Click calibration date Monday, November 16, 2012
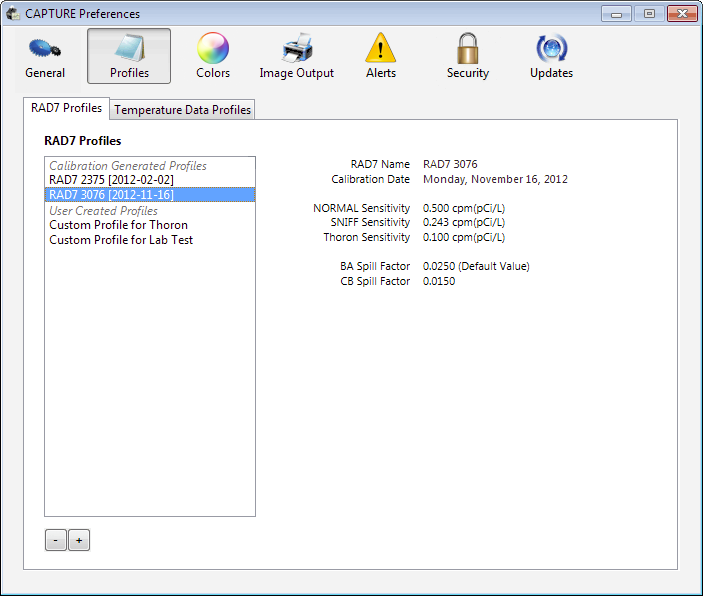The image size is (703, 596). [x=495, y=179]
